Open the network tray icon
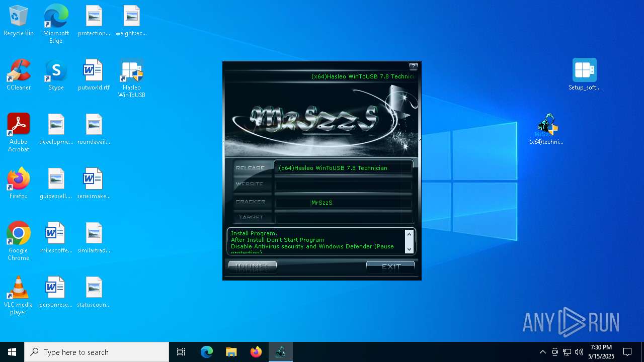The image size is (644, 362). pos(567,352)
